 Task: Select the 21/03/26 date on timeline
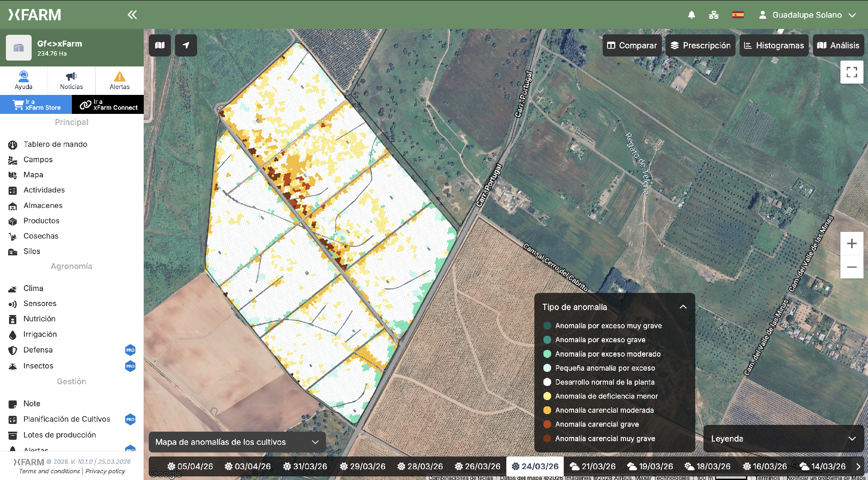(593, 466)
